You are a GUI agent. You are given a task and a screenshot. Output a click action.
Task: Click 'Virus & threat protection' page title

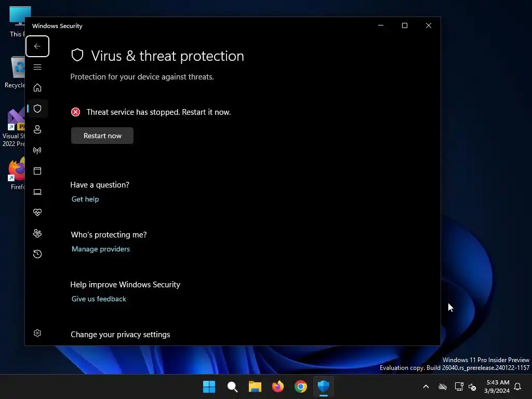coord(168,56)
